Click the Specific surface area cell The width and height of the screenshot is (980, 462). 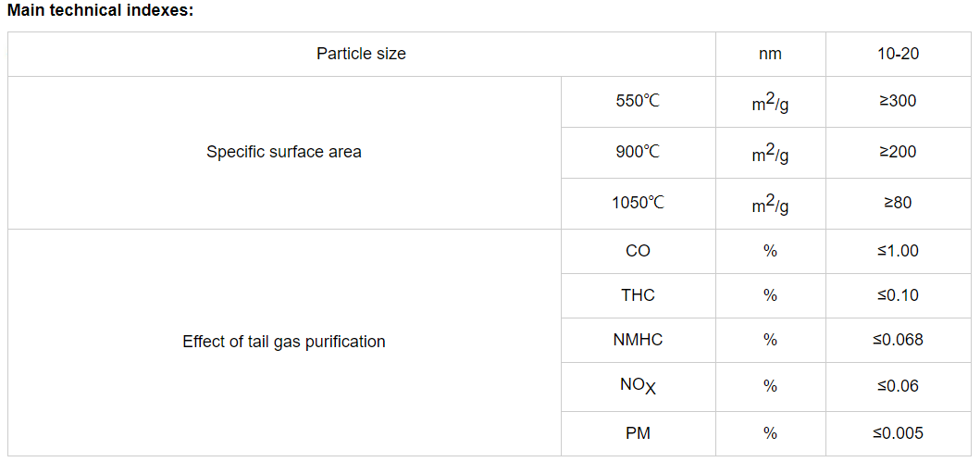(284, 153)
